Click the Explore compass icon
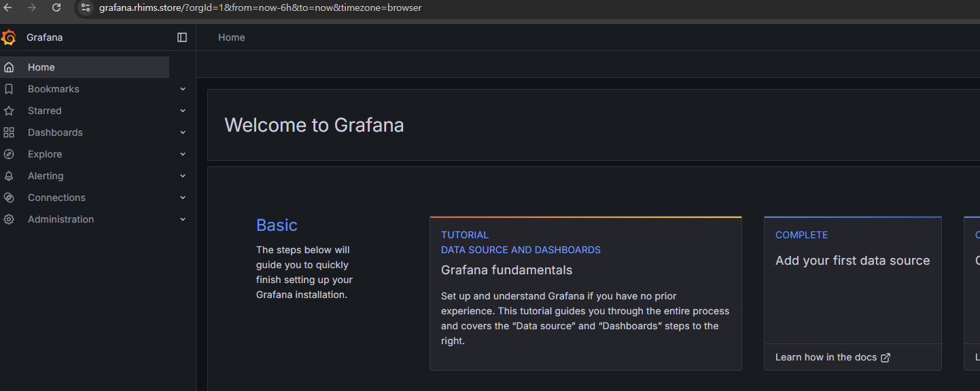Viewport: 980px width, 391px height. click(x=9, y=154)
